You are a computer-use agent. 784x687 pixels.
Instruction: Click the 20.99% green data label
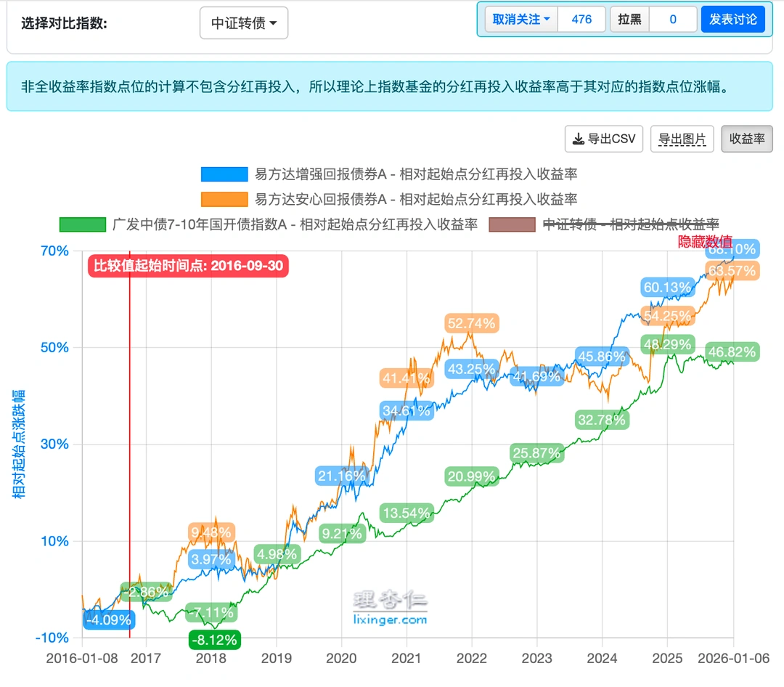[472, 476]
